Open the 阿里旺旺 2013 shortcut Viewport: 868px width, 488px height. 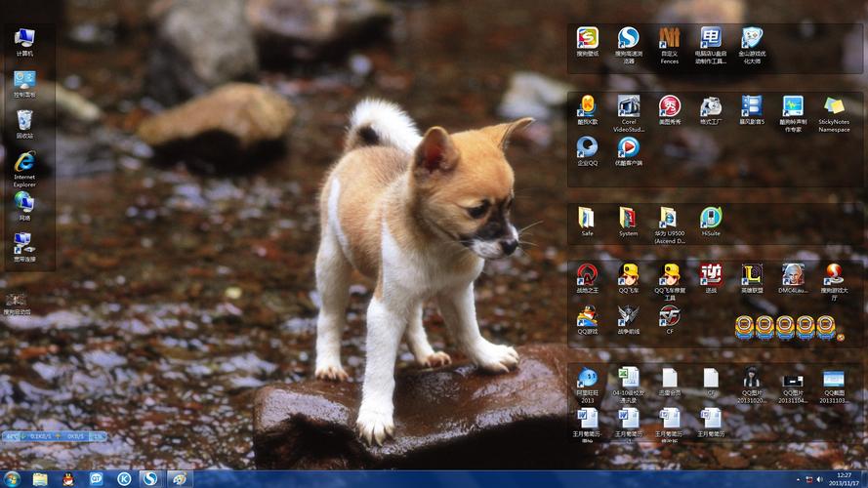(587, 379)
